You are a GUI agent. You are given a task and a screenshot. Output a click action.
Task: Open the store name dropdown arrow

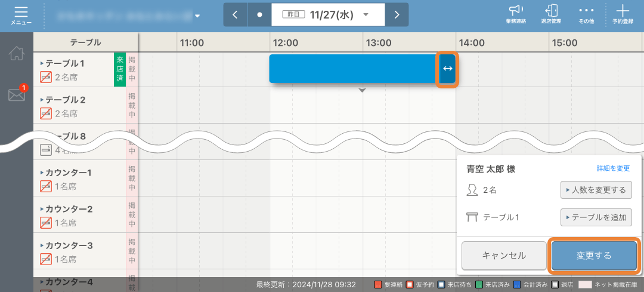[197, 16]
